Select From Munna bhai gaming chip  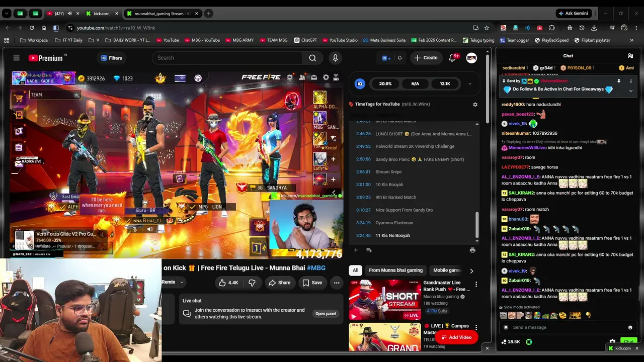(395, 270)
